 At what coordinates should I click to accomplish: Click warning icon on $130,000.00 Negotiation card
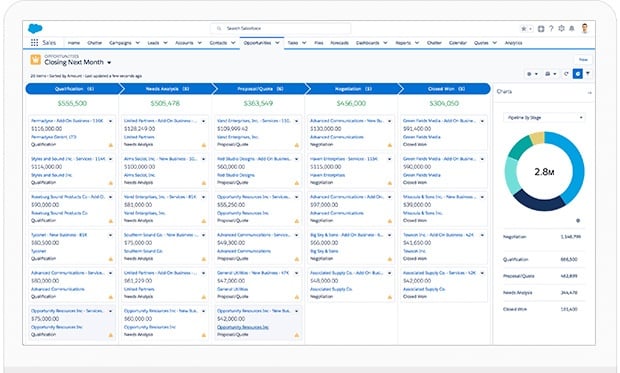click(389, 145)
